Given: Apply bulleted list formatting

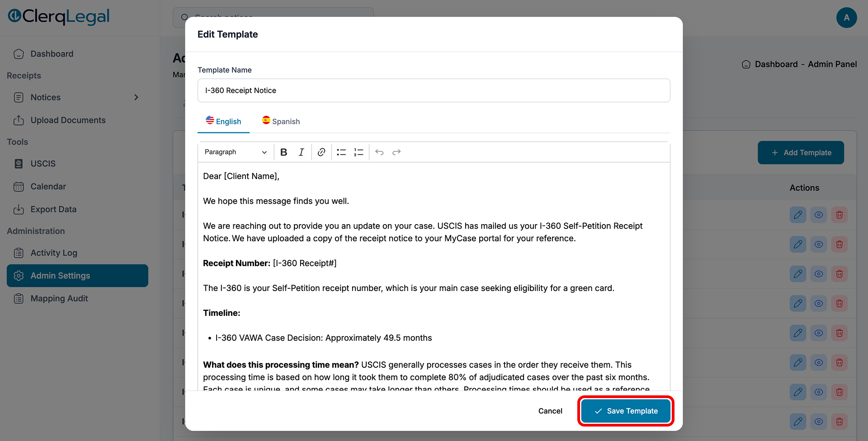Looking at the screenshot, I should coord(341,152).
